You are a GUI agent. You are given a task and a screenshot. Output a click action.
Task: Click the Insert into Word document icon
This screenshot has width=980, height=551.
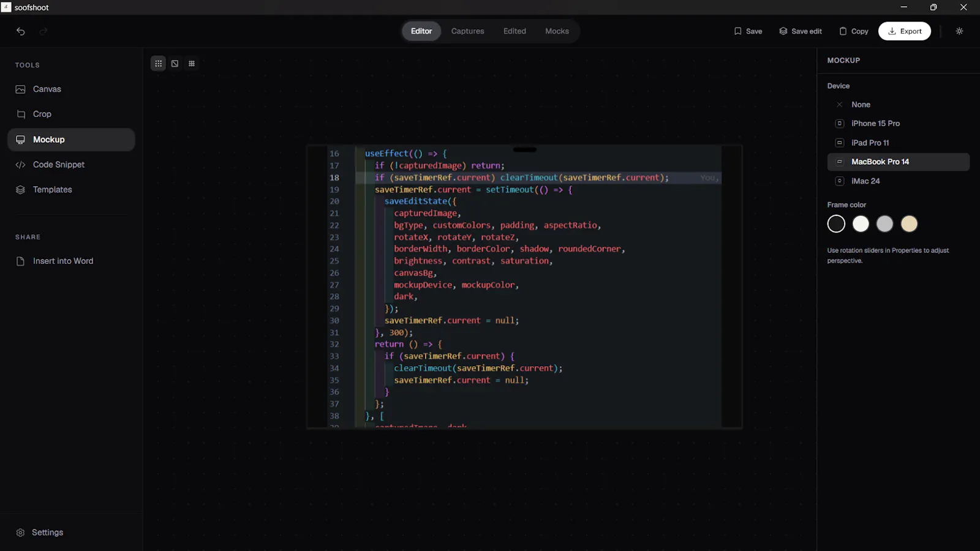(x=20, y=261)
